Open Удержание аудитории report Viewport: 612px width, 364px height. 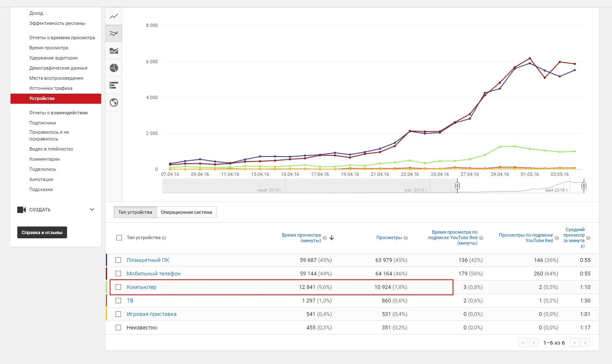tap(54, 58)
